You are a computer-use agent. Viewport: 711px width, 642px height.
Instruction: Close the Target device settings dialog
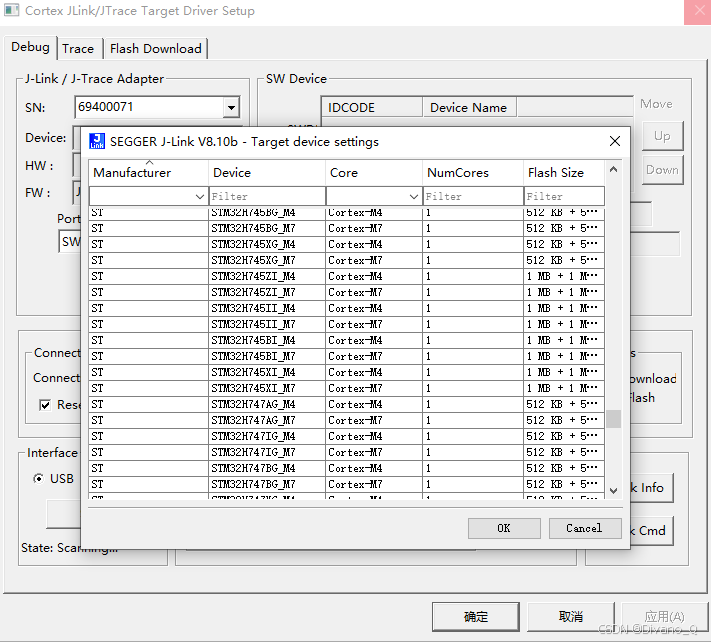615,141
